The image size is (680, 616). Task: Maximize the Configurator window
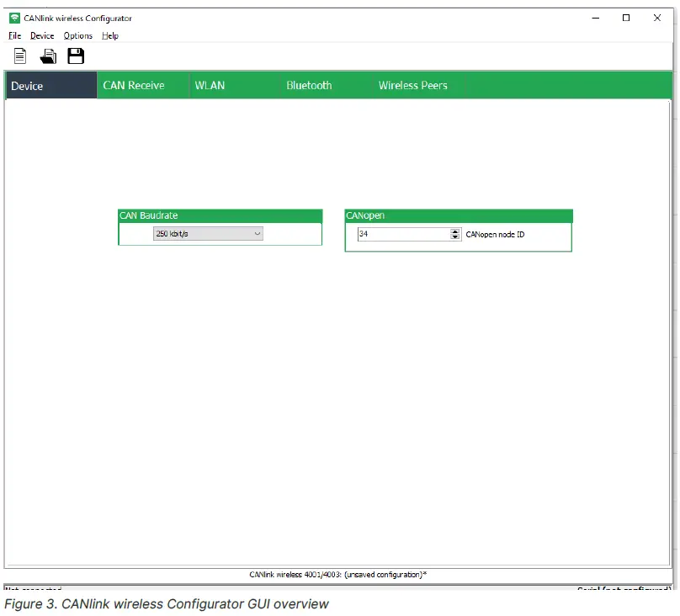[x=625, y=18]
